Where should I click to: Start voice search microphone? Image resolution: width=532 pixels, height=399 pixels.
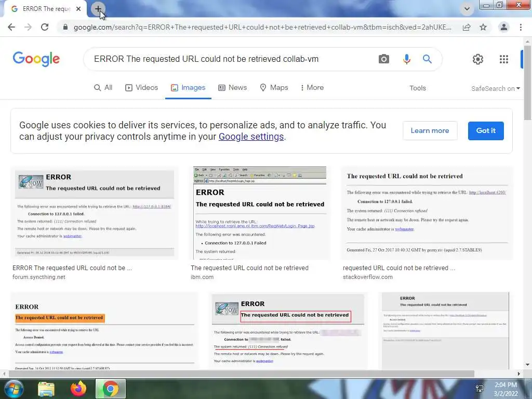pos(406,59)
